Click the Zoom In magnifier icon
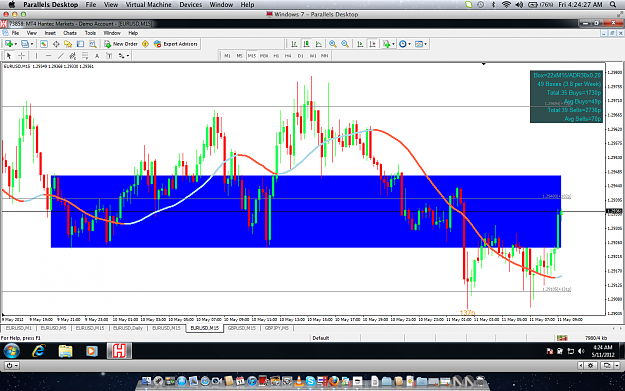The width and height of the screenshot is (625, 391). 333,44
